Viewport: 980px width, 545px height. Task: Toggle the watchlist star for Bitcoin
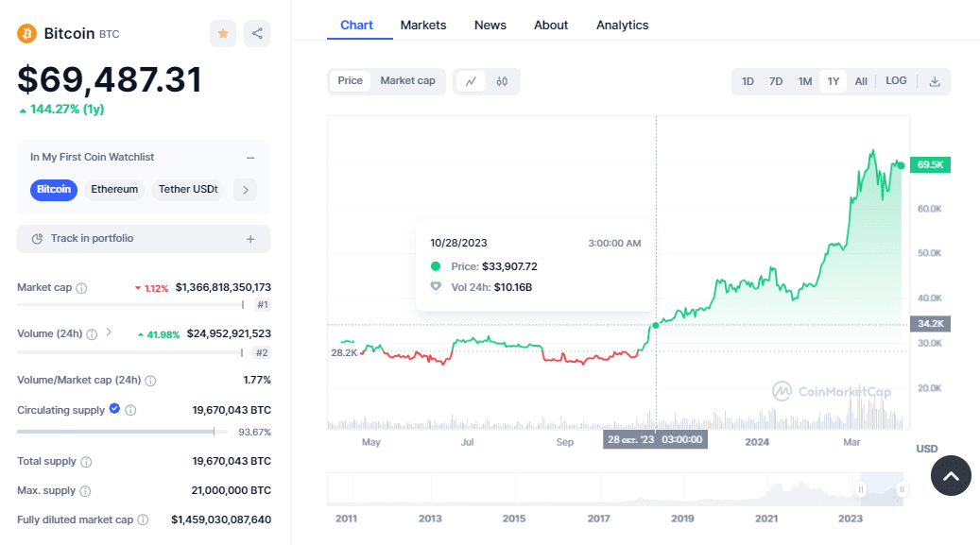click(223, 34)
